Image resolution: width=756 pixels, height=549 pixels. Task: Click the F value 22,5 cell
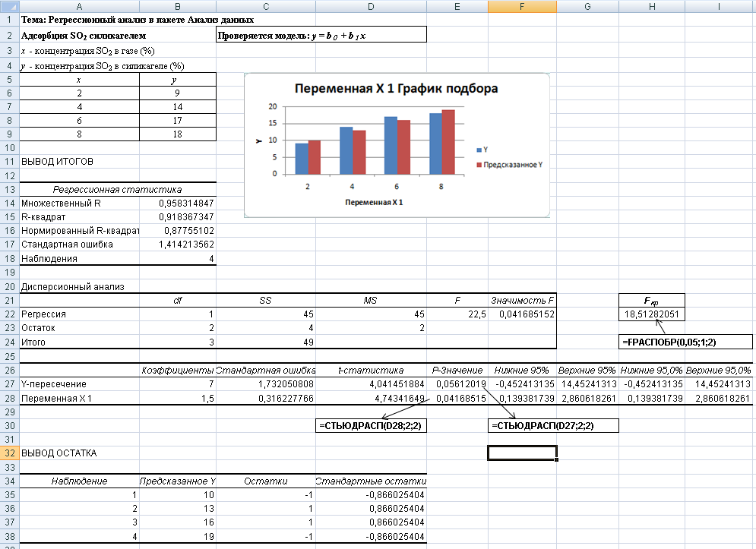click(457, 314)
